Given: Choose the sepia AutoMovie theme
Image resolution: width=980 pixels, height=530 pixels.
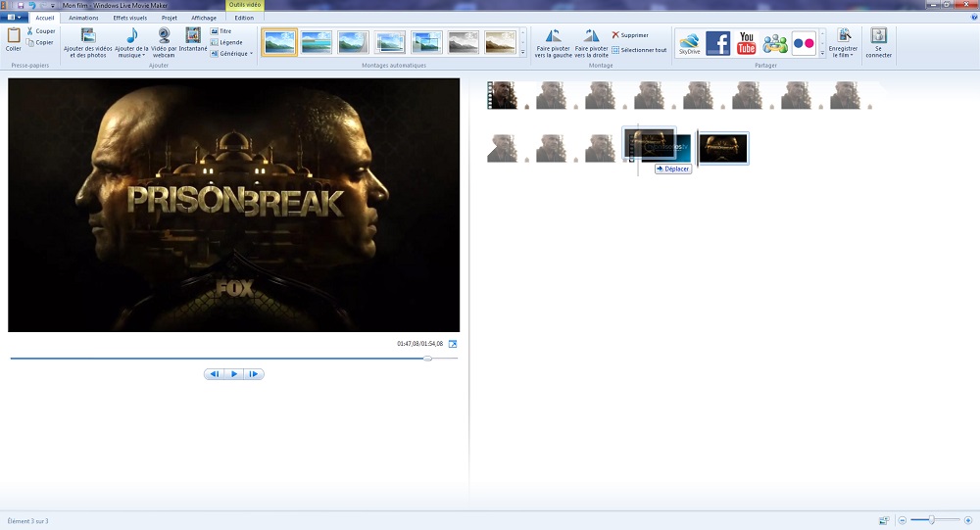Looking at the screenshot, I should click(500, 42).
